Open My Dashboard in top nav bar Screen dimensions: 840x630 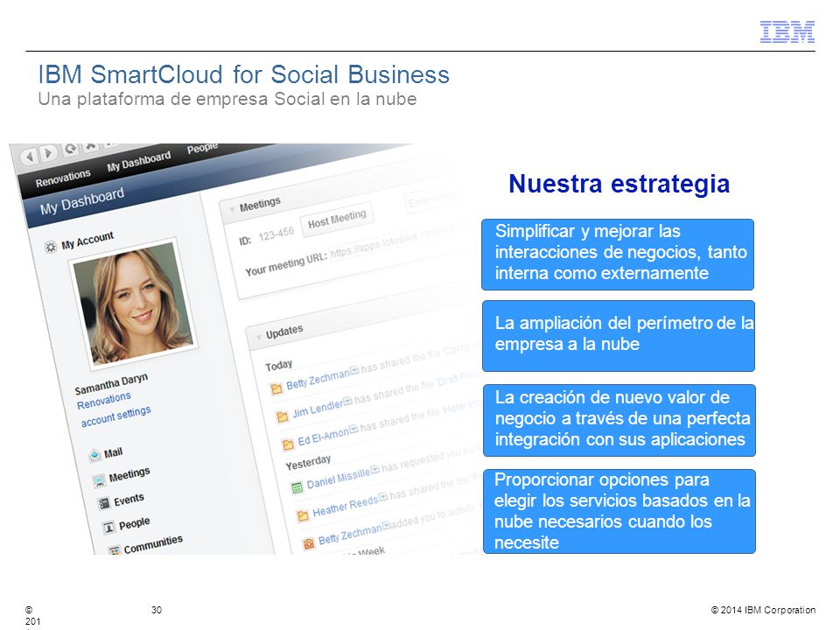coord(139,161)
